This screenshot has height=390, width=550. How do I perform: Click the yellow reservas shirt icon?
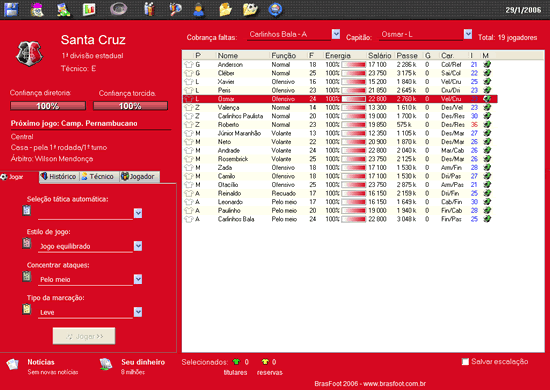click(265, 362)
